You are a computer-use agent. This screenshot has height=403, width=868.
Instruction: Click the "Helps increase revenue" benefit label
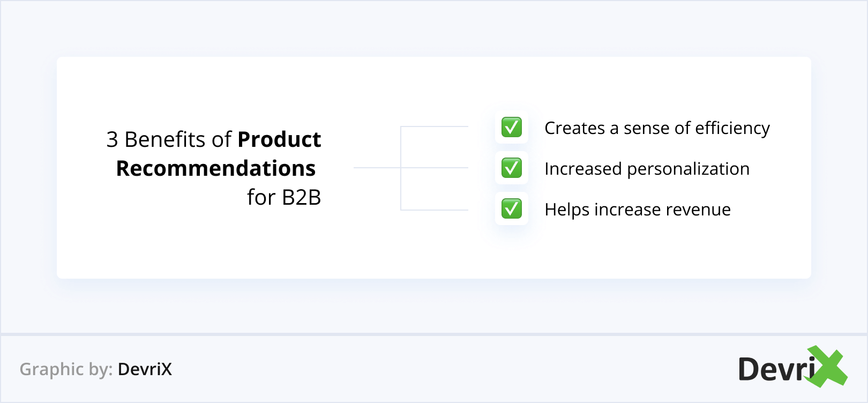click(637, 210)
